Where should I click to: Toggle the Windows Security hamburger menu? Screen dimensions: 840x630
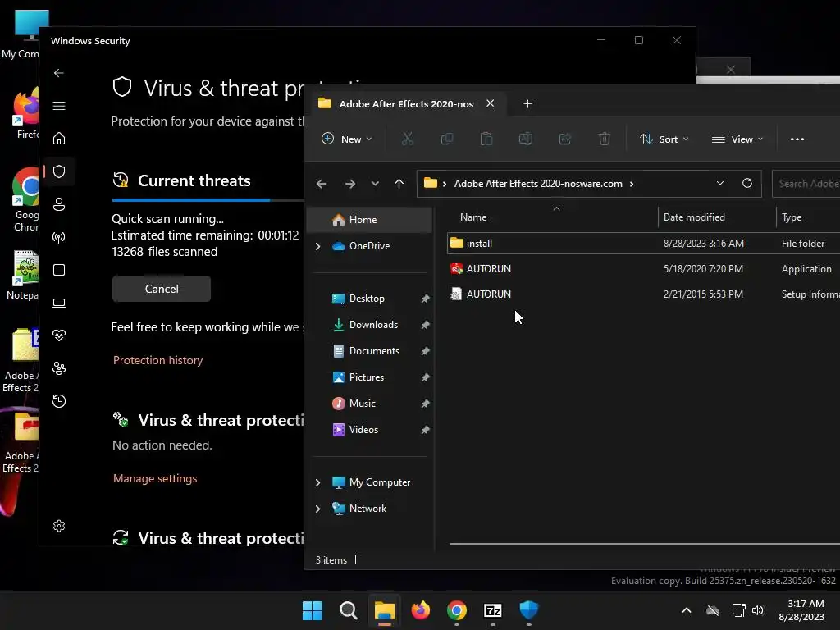coord(59,106)
